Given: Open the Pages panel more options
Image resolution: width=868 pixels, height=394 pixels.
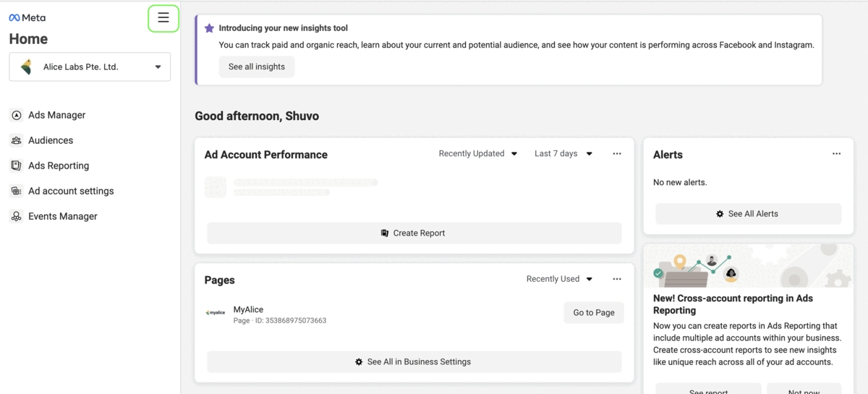Looking at the screenshot, I should 617,279.
